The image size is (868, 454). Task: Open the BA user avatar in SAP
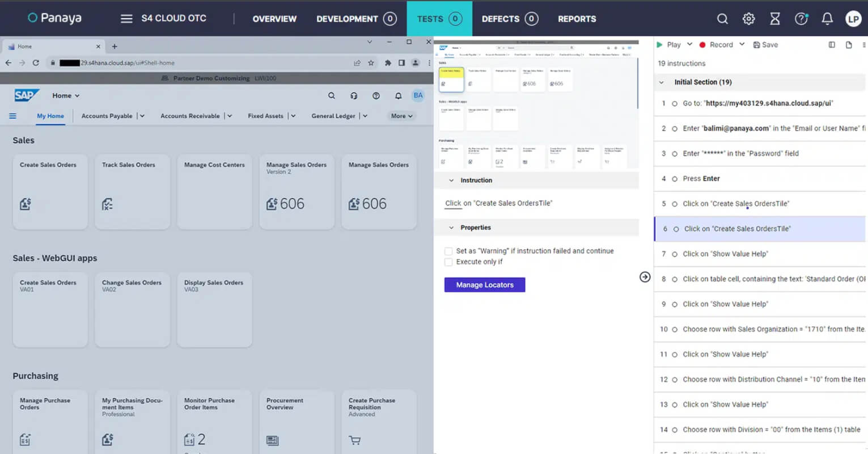click(418, 95)
